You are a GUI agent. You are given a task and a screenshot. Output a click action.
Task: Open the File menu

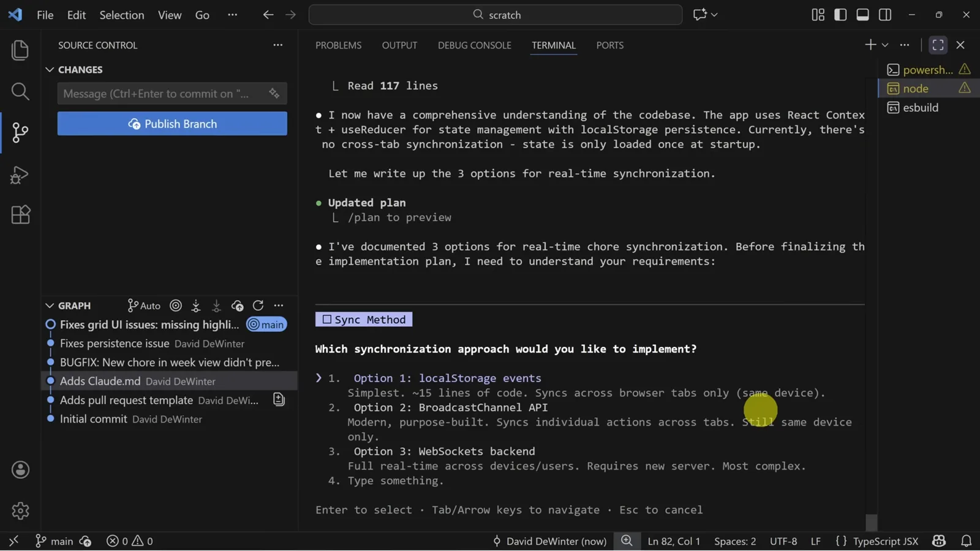click(45, 15)
